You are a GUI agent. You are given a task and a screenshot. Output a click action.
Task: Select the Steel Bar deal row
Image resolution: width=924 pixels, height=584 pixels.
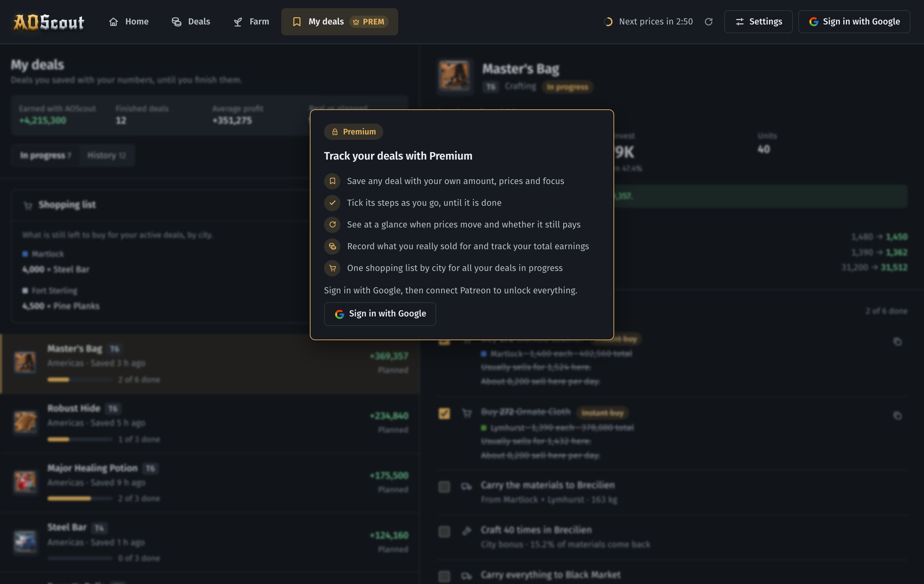coord(210,543)
